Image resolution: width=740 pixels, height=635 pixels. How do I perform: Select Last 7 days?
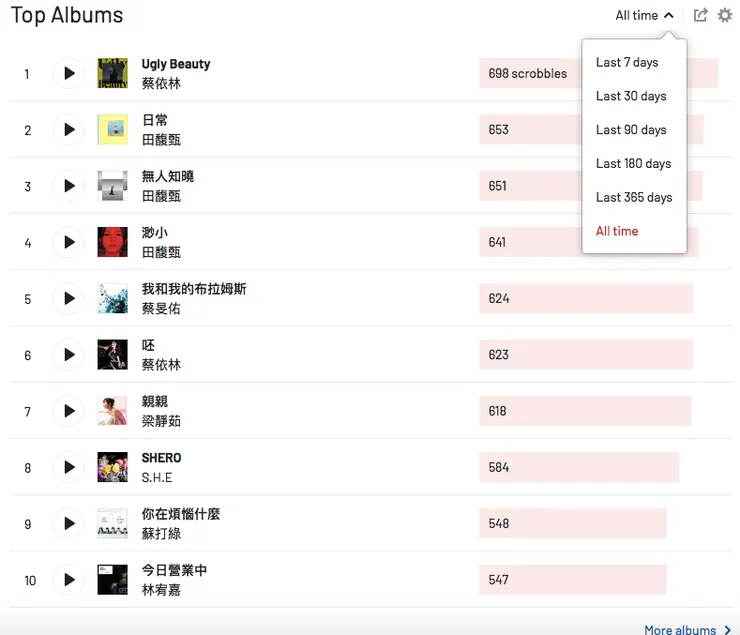pyautogui.click(x=627, y=62)
